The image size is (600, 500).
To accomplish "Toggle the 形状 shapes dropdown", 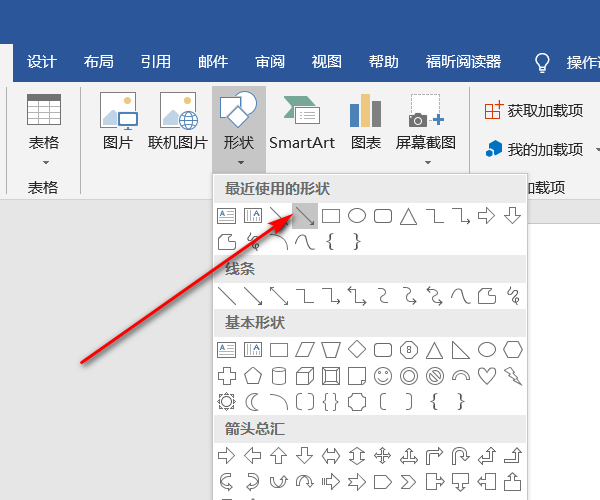I will [x=239, y=129].
